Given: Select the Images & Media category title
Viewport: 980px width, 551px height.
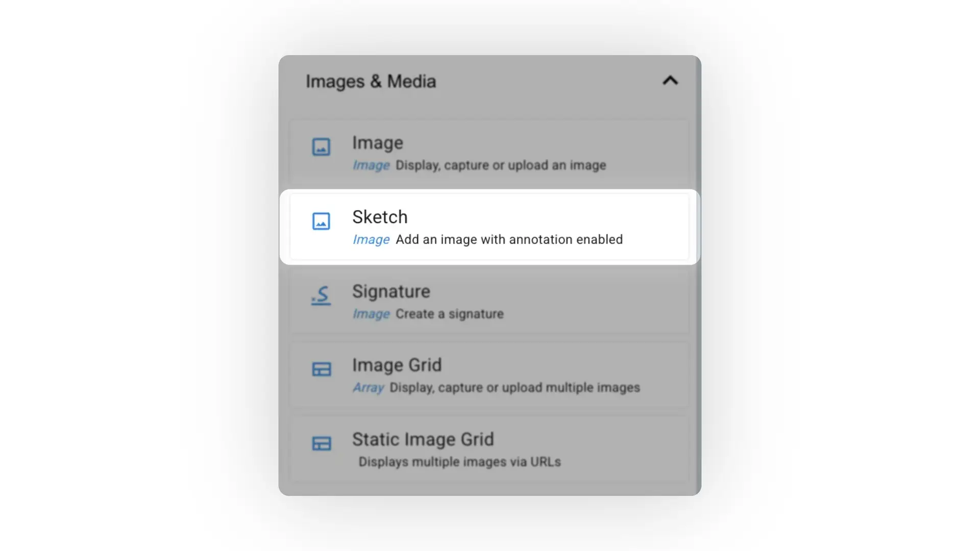Looking at the screenshot, I should point(371,81).
